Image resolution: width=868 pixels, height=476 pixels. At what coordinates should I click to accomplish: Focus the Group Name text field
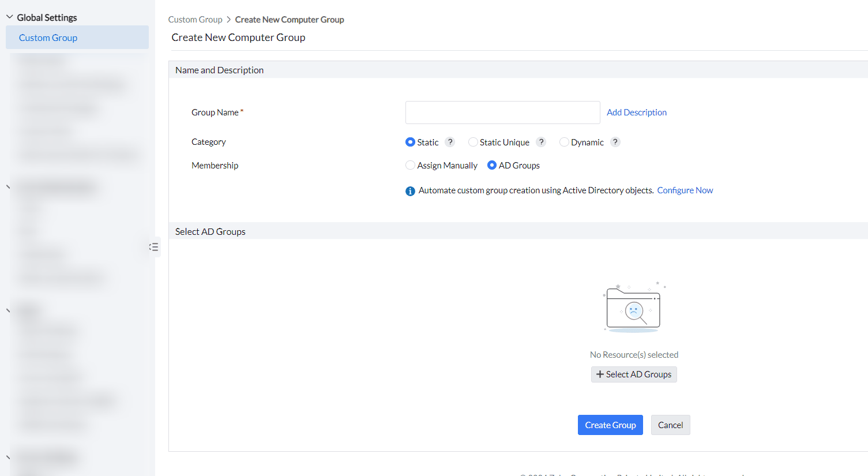point(502,113)
